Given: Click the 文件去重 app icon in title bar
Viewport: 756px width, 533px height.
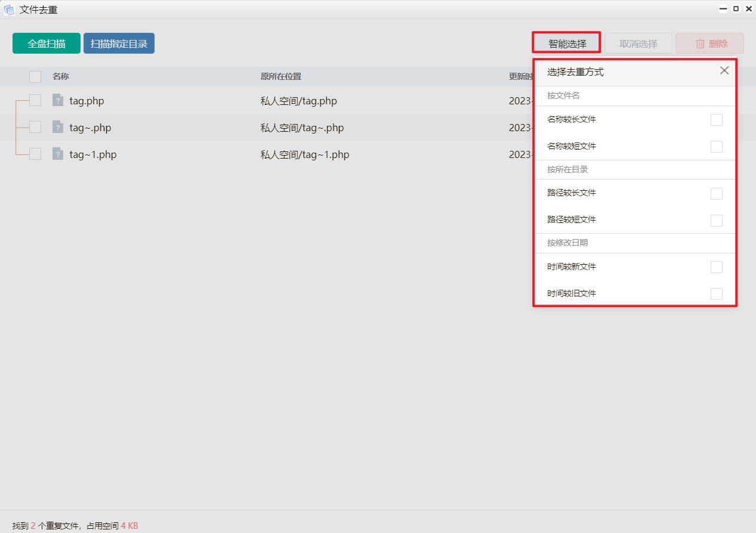Looking at the screenshot, I should 9,10.
